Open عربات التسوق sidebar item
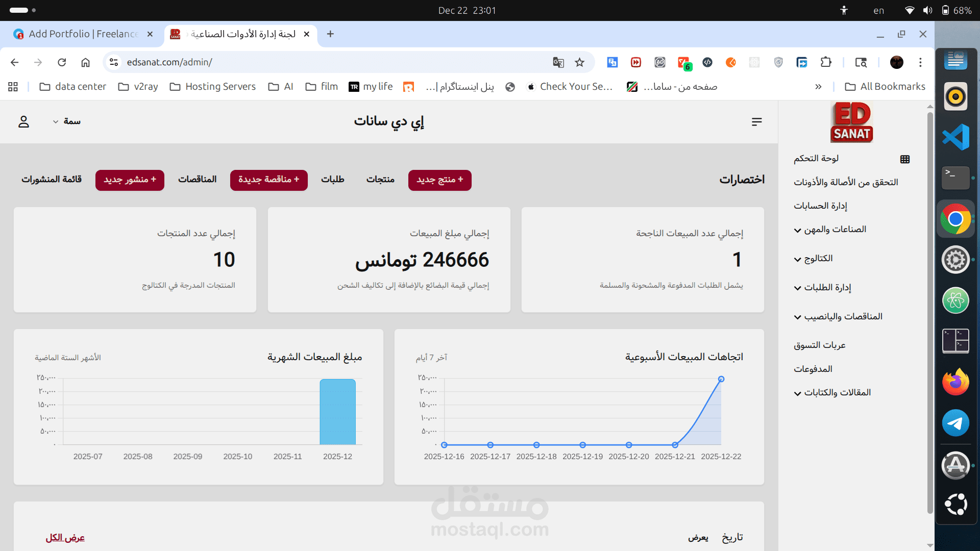The height and width of the screenshot is (551, 980). coord(819,345)
